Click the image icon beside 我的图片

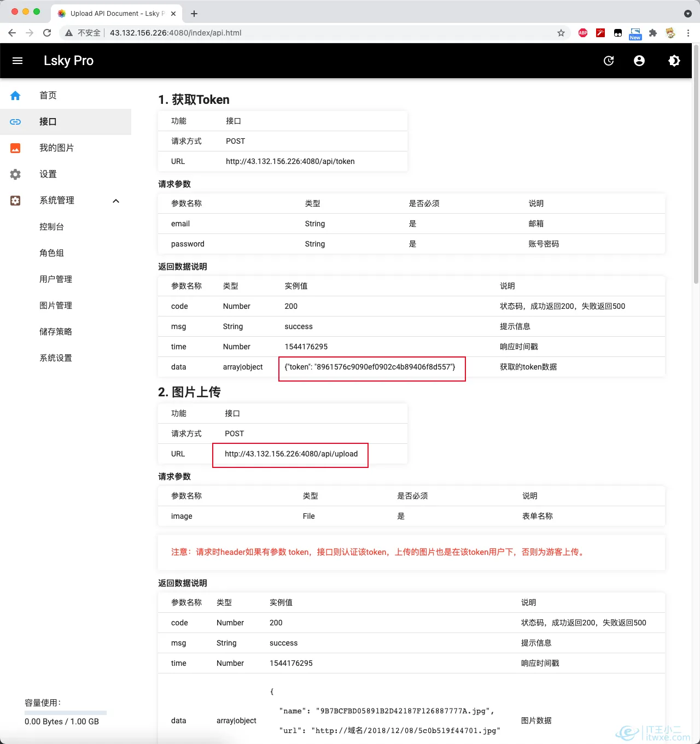click(15, 148)
